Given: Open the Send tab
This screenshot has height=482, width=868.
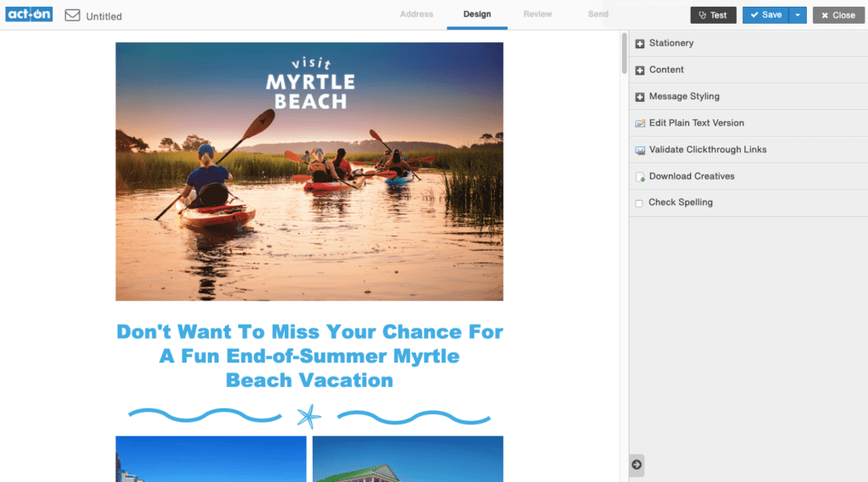Looking at the screenshot, I should pos(598,14).
